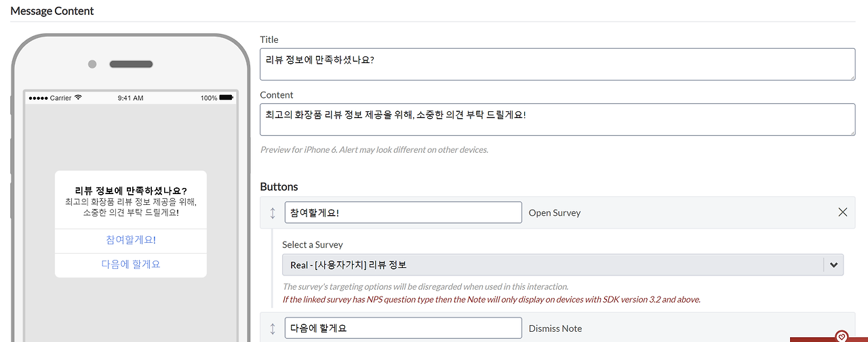Click the Carrier text in phone status bar
The height and width of the screenshot is (342, 868).
click(60, 98)
